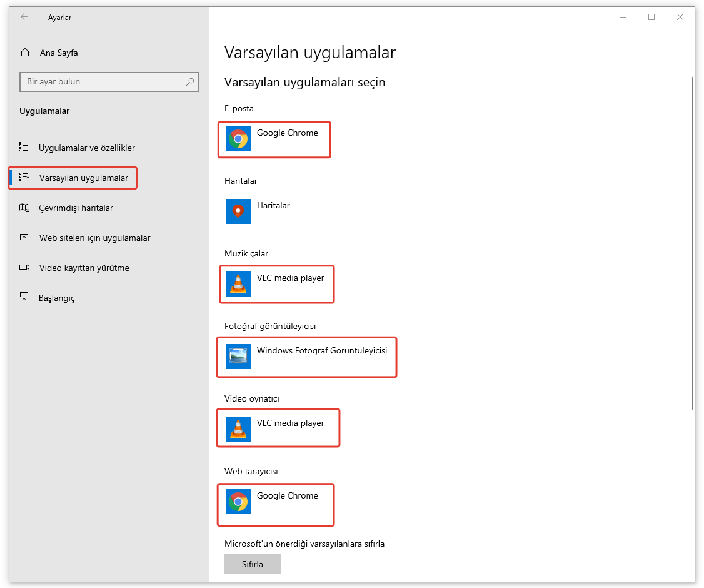Click Chrome icon under Web tarayıcısı
This screenshot has height=588, width=704.
(238, 502)
